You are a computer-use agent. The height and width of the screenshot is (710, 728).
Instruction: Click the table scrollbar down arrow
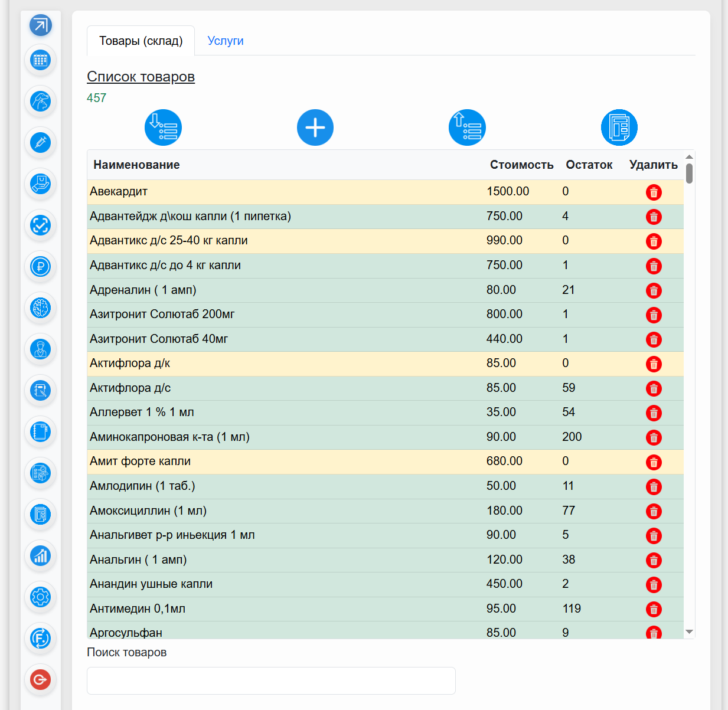click(x=689, y=632)
